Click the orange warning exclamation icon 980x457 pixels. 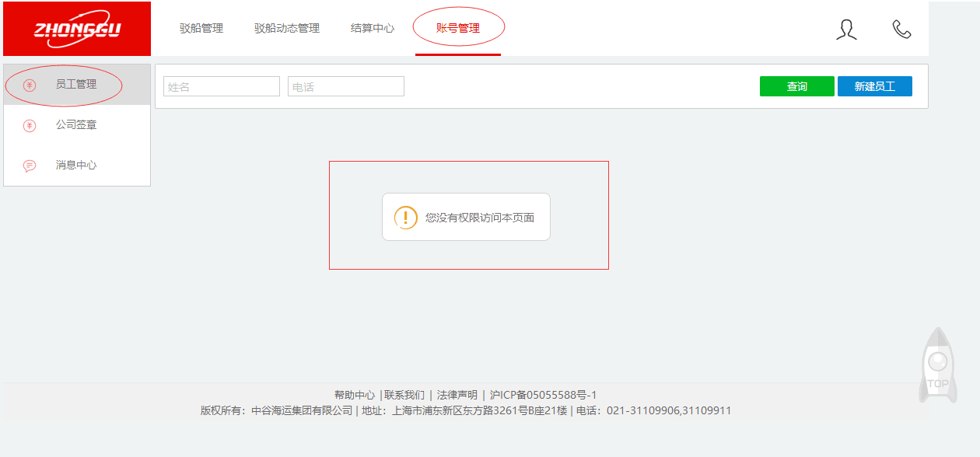tap(406, 218)
